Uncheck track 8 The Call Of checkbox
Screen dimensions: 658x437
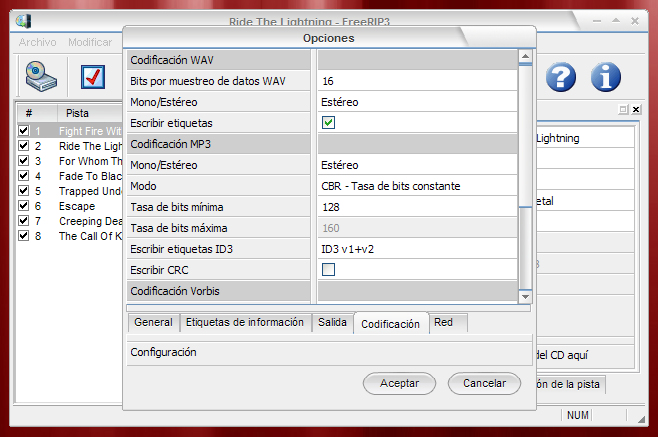24,236
